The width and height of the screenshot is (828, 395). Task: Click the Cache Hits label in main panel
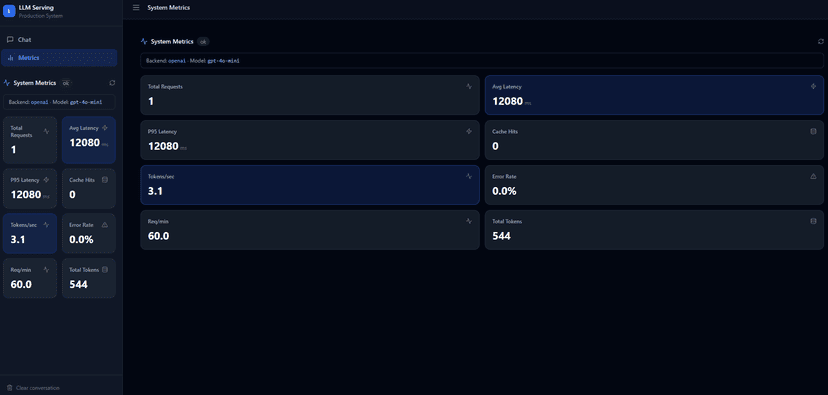(505, 131)
